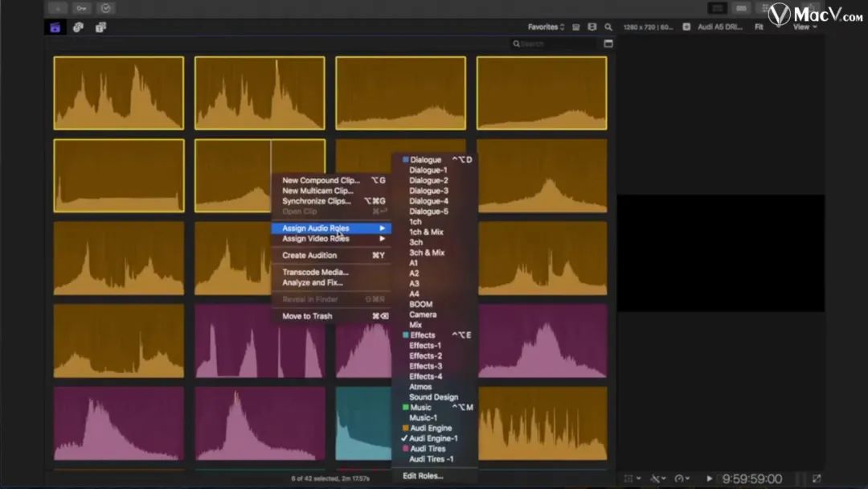Select Move to Trash menu item
This screenshot has width=868, height=489.
(332, 316)
